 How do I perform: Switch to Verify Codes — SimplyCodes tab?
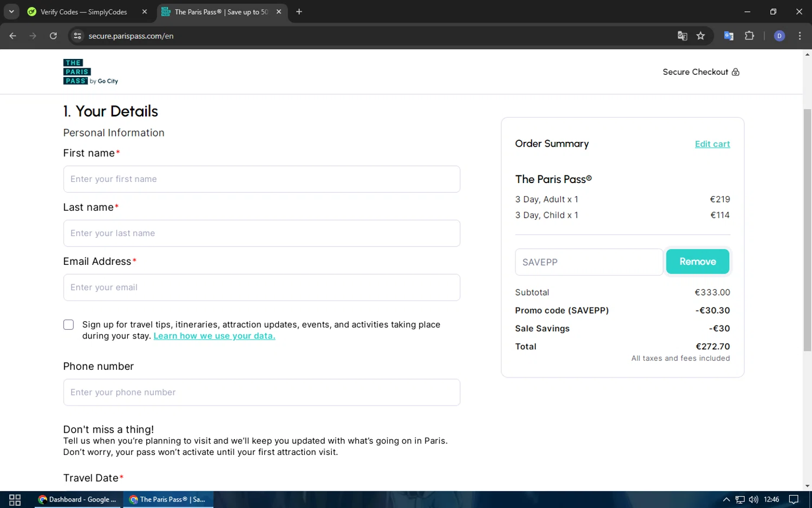84,11
